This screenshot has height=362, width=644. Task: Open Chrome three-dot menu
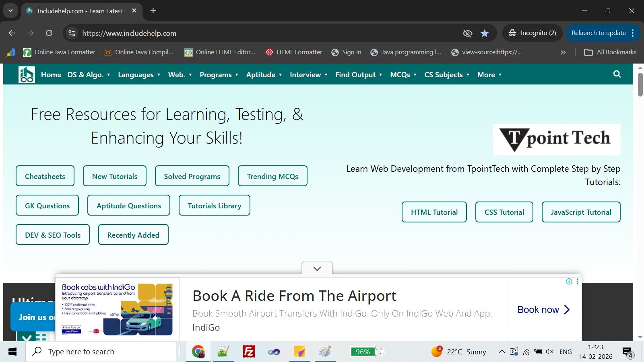click(x=633, y=33)
